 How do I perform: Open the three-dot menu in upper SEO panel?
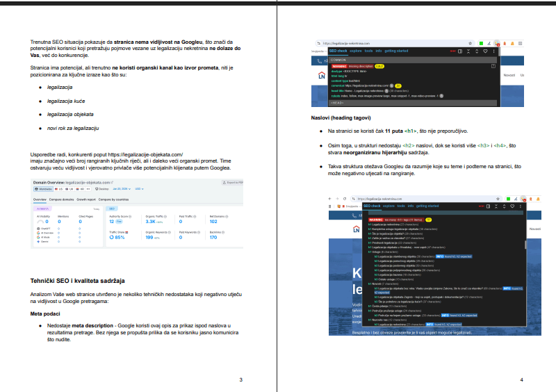[494, 51]
